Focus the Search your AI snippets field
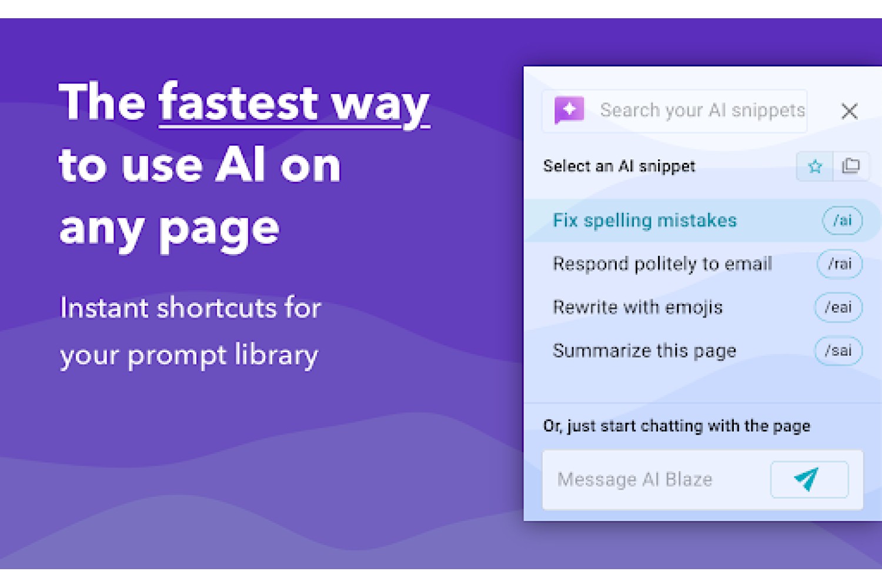 pos(674,111)
